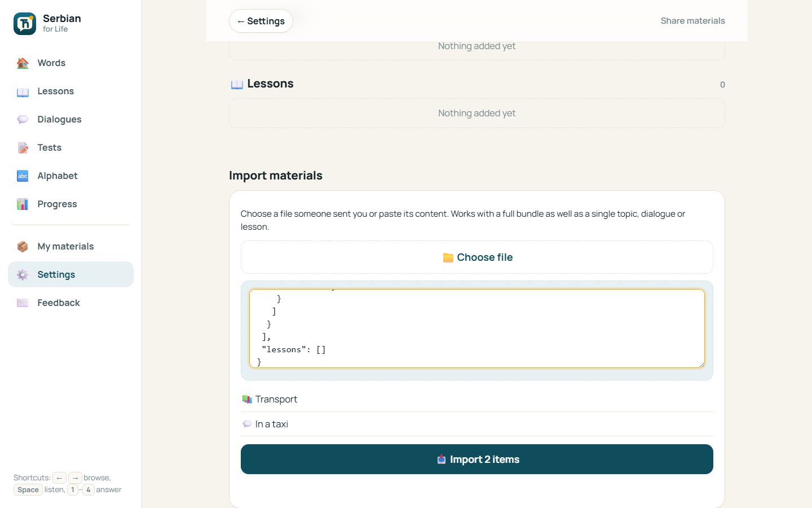Click the Dialogues speech bubble icon
The height and width of the screenshot is (508, 812).
[x=23, y=120]
